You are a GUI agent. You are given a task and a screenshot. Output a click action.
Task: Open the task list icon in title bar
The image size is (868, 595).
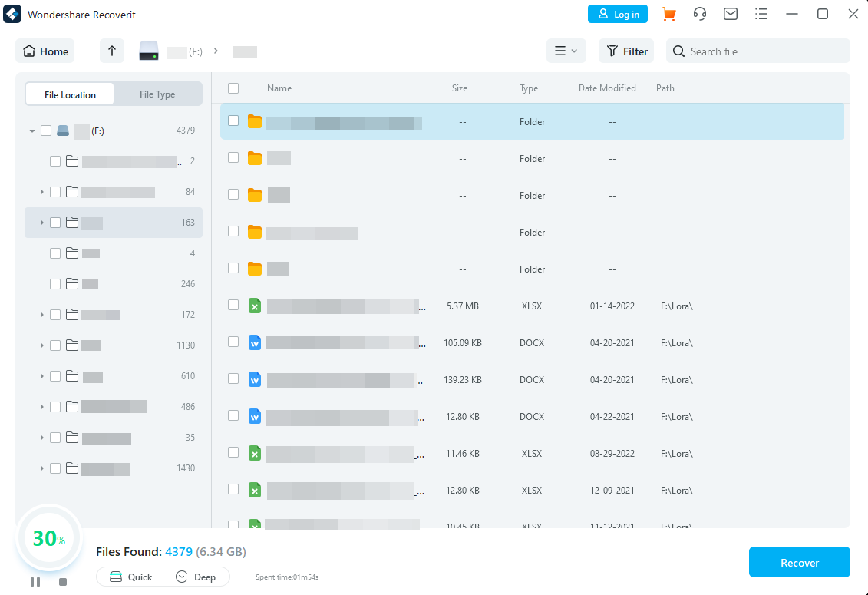pos(761,14)
